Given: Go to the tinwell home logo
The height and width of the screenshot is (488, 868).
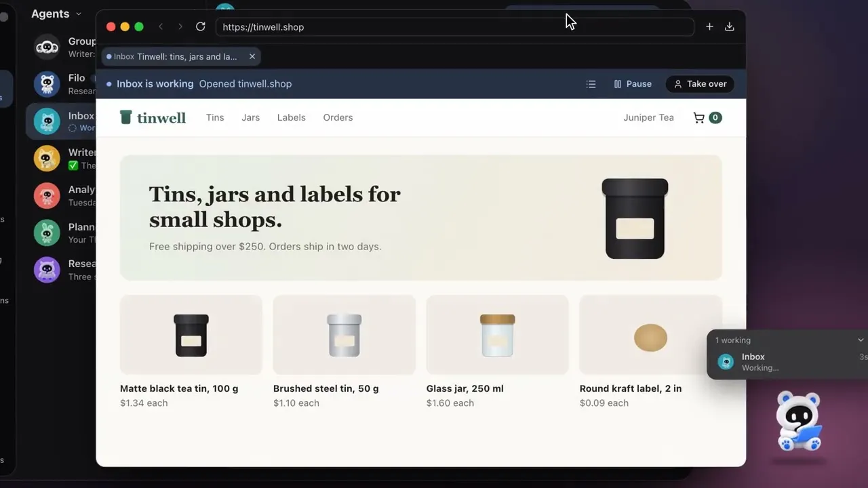Looking at the screenshot, I should (153, 117).
